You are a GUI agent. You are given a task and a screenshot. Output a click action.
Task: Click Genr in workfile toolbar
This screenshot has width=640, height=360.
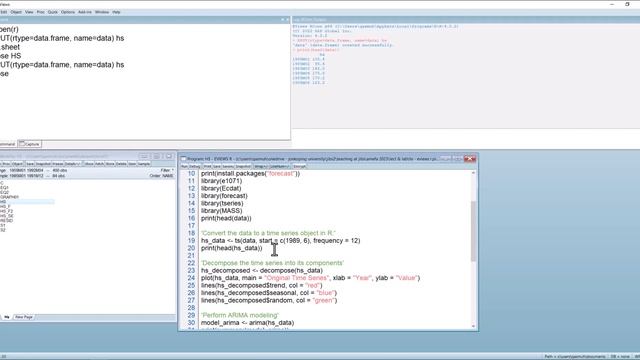(x=132, y=164)
